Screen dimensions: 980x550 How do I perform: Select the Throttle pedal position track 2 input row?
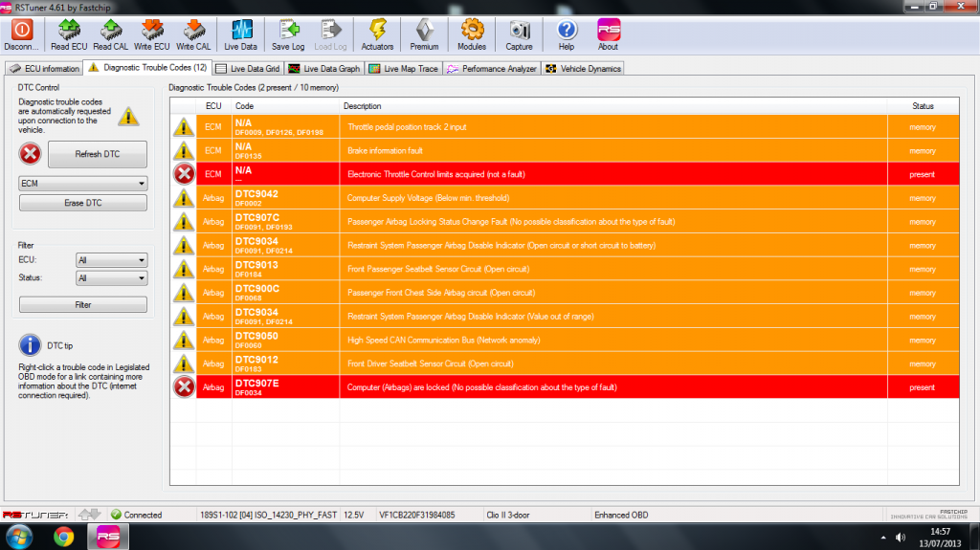(x=565, y=126)
